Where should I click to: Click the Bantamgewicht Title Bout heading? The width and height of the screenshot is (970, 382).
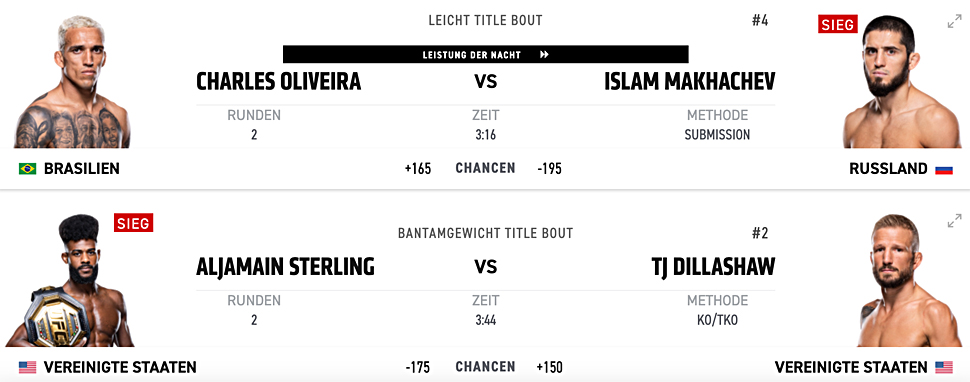click(486, 234)
